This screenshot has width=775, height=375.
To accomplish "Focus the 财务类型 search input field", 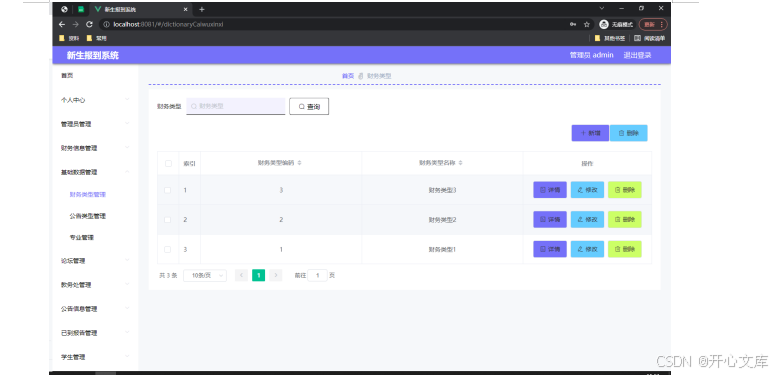I will 236,106.
